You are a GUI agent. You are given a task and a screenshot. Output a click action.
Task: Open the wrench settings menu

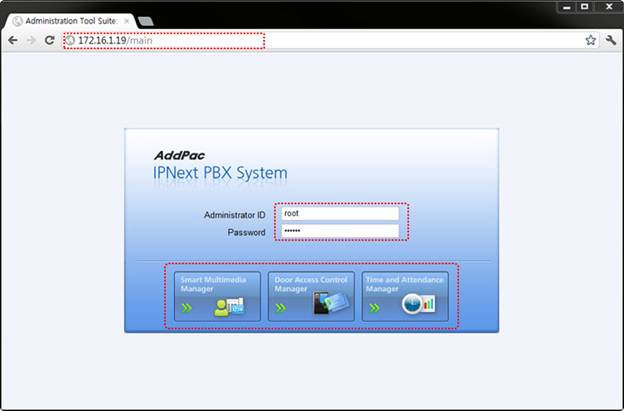click(x=611, y=40)
